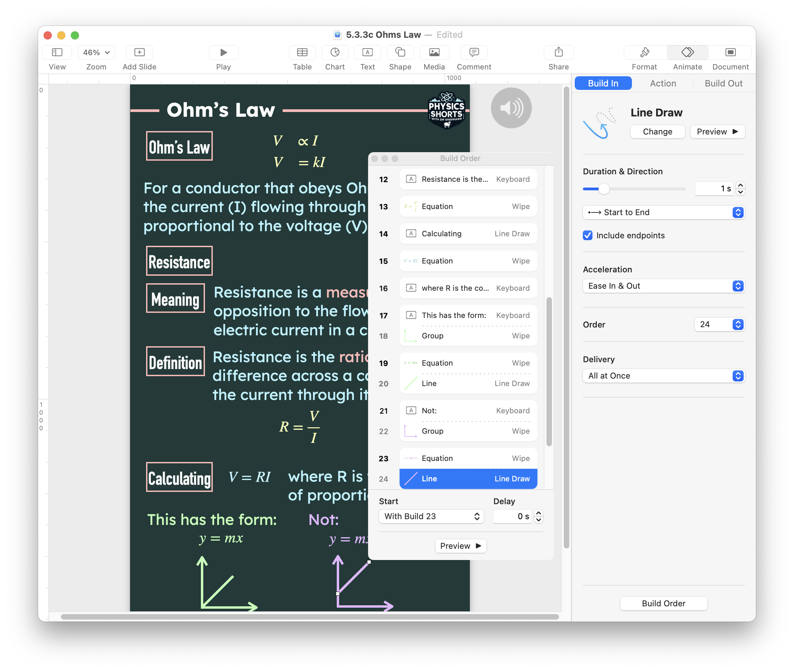The width and height of the screenshot is (794, 672).
Task: Uncheck Include endpoints checkbox
Action: 588,236
